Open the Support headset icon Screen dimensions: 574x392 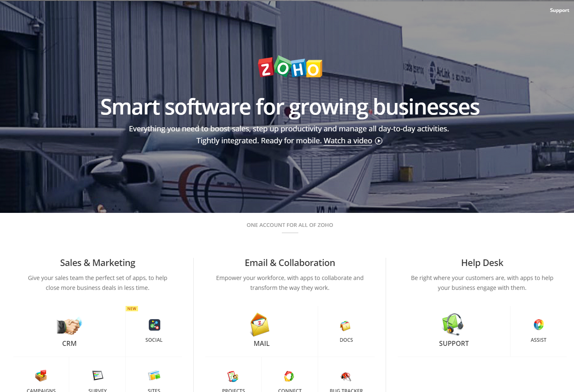pyautogui.click(x=452, y=324)
